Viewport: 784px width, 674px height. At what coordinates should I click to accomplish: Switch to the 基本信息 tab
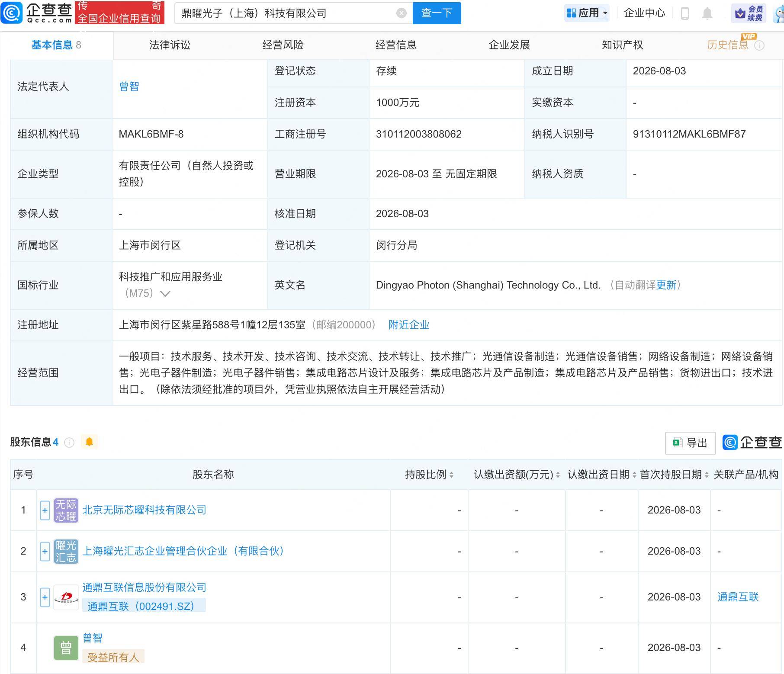pyautogui.click(x=56, y=45)
